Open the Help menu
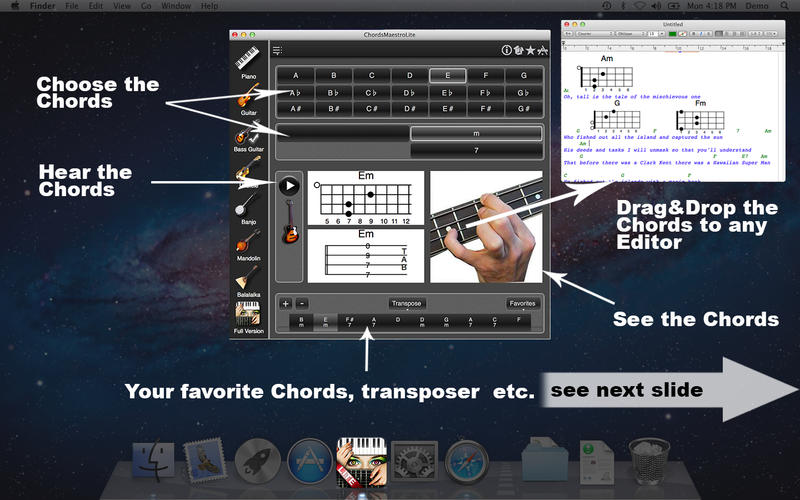This screenshot has width=800, height=500. 209,6
